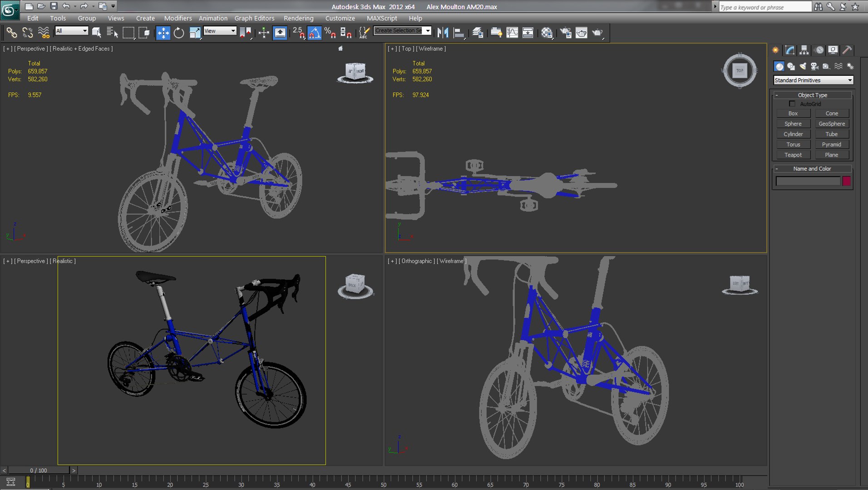The height and width of the screenshot is (490, 868).
Task: Click the 0 / 100 time slider
Action: pyautogui.click(x=39, y=470)
